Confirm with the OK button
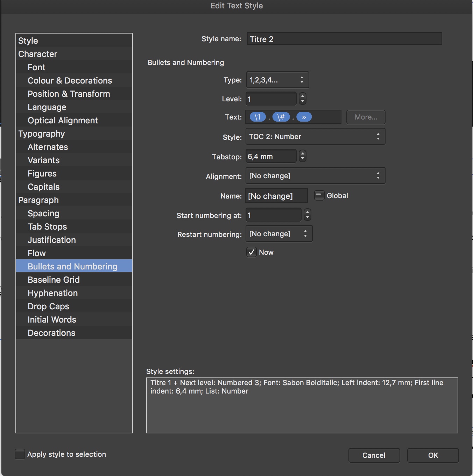This screenshot has height=476, width=473. [433, 455]
